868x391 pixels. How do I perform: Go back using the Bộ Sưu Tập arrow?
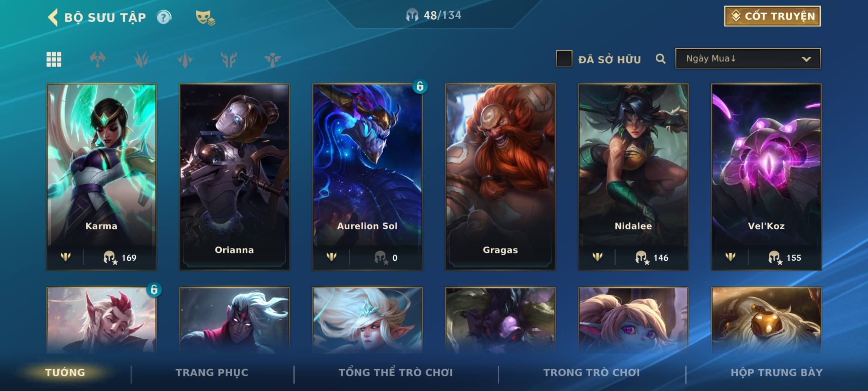click(x=53, y=17)
